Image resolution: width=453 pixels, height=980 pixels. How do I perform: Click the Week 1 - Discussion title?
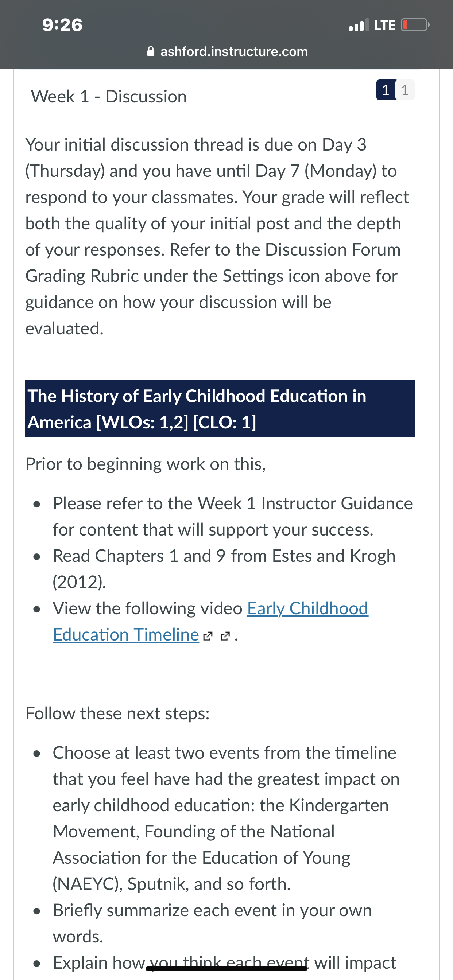coord(109,97)
